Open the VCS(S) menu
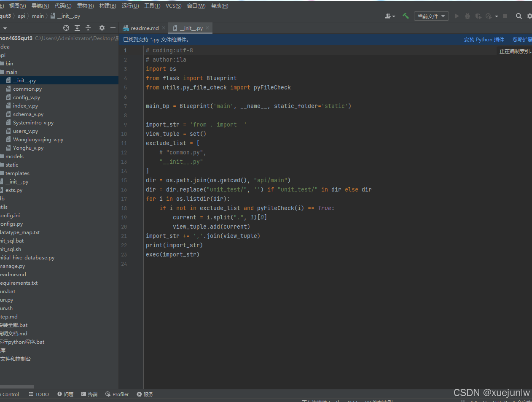The image size is (532, 402). click(x=174, y=6)
